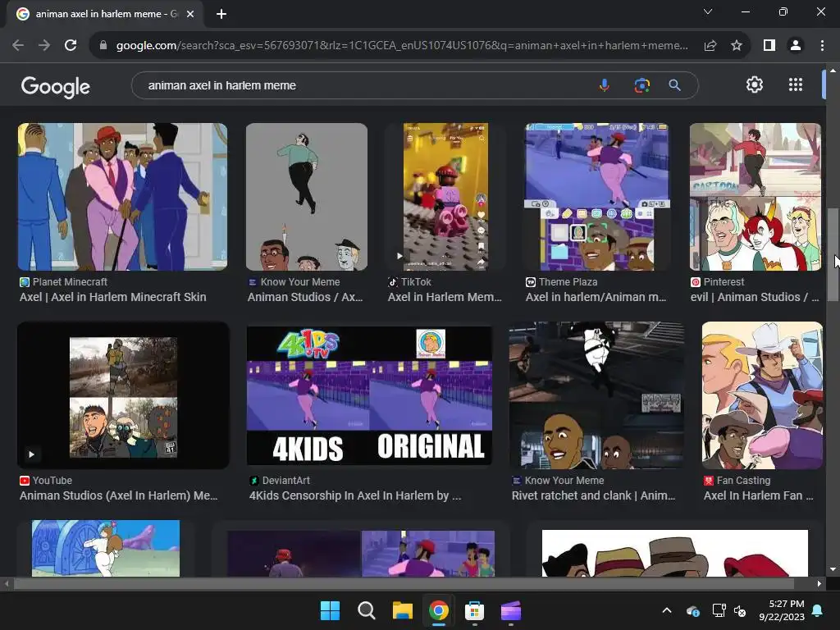
Task: Open the Google apps grid
Action: point(796,84)
